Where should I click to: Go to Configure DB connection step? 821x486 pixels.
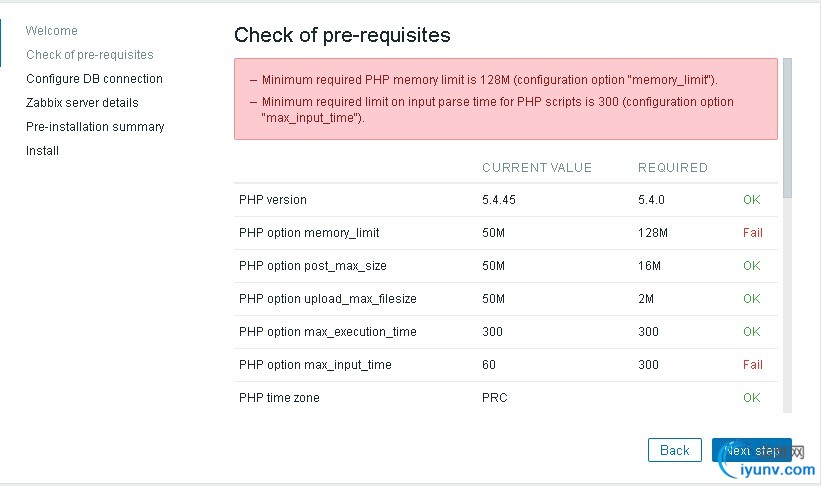[94, 79]
